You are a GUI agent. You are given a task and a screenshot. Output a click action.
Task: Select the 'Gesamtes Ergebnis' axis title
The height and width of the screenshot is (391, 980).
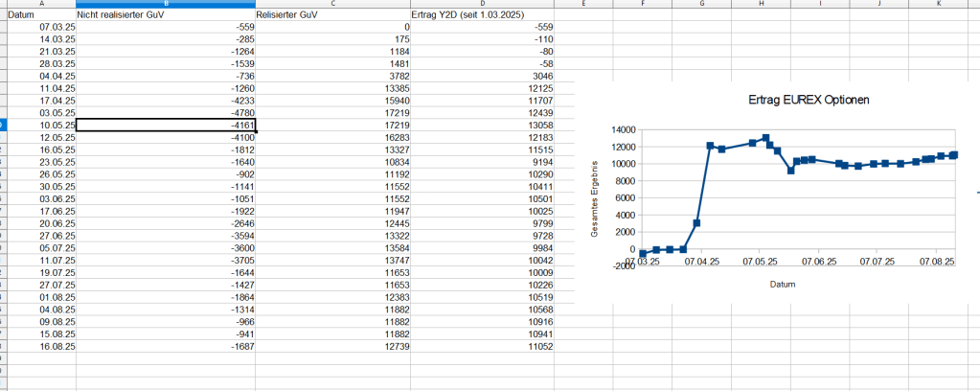click(595, 197)
